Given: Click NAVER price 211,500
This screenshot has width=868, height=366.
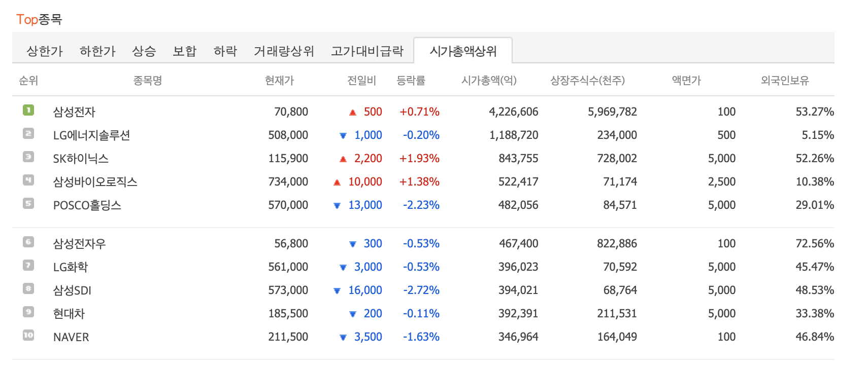Looking at the screenshot, I should 288,337.
